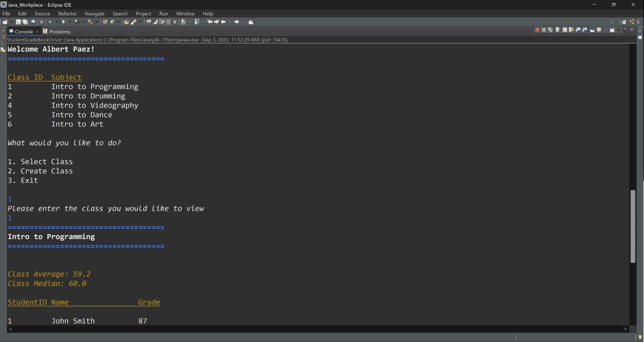644x342 pixels.
Task: Open a new Console view
Action: pyautogui.click(x=612, y=30)
